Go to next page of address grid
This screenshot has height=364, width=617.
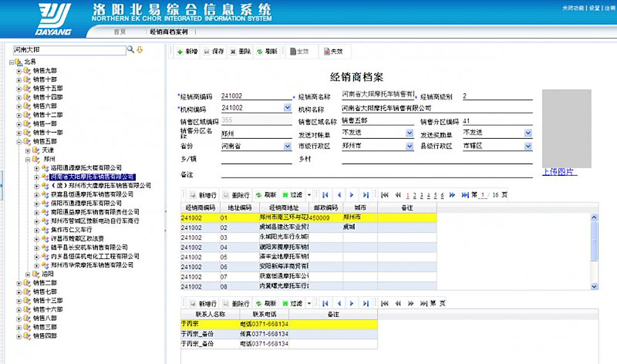click(452, 195)
